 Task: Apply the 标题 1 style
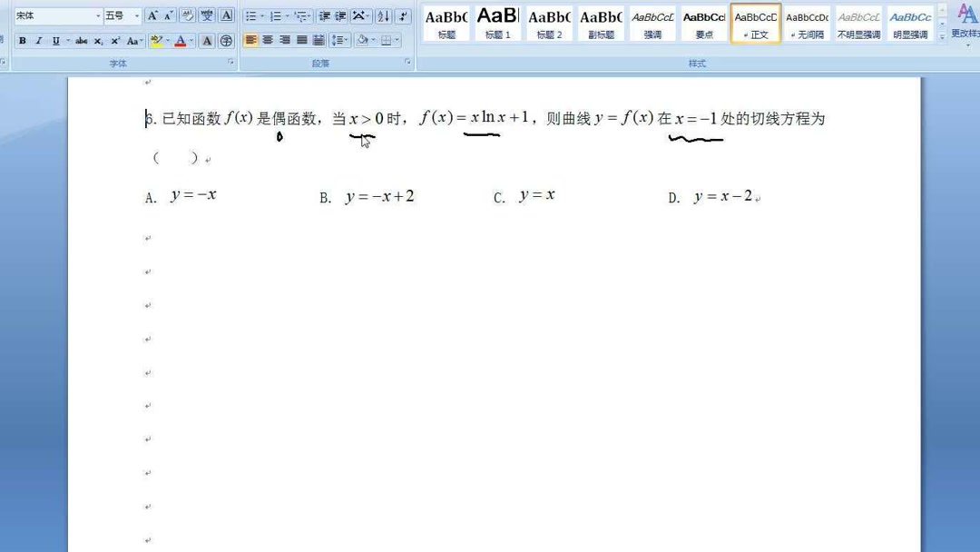pos(495,23)
